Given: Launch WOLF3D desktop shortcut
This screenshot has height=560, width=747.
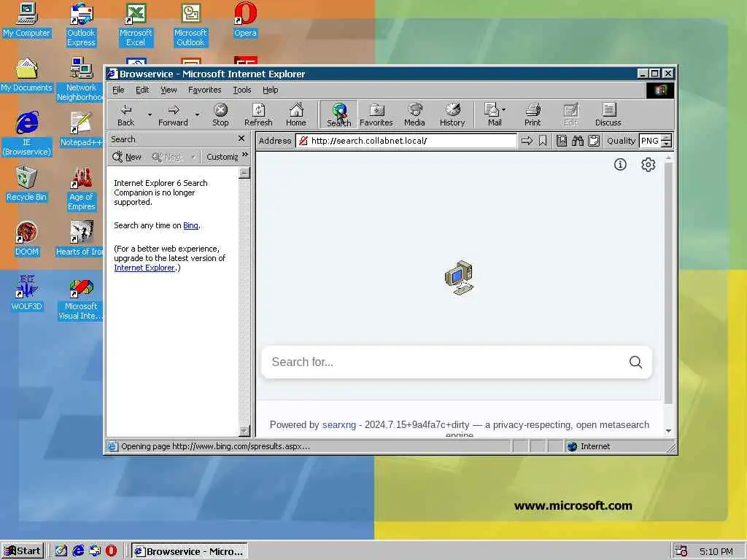Looking at the screenshot, I should [26, 294].
